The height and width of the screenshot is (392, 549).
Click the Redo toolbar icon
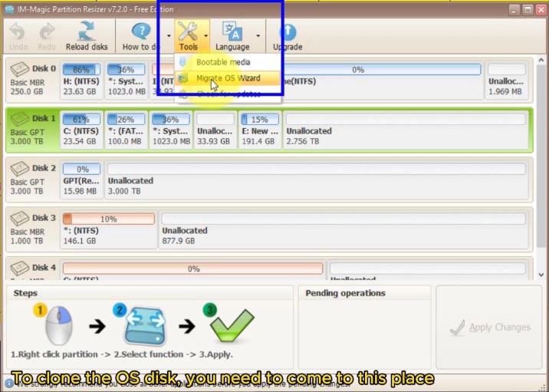(47, 32)
